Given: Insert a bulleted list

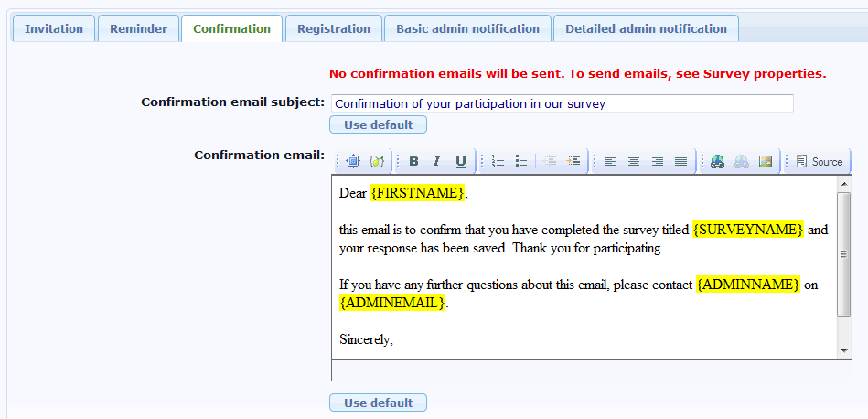Looking at the screenshot, I should point(521,161).
